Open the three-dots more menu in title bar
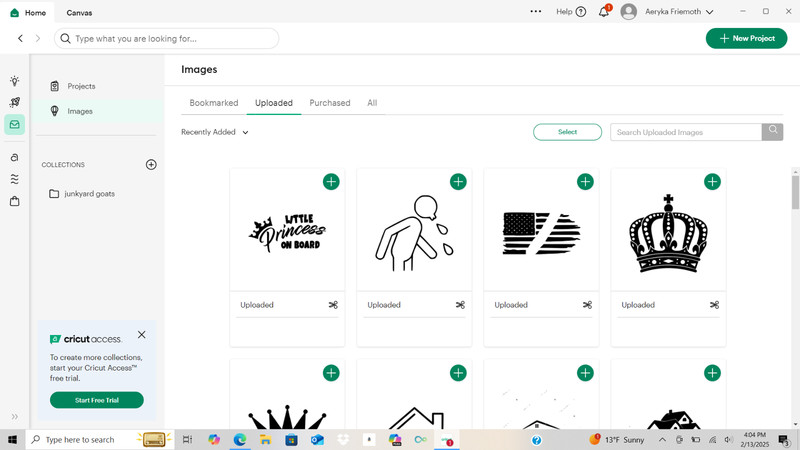This screenshot has height=450, width=800. [536, 11]
